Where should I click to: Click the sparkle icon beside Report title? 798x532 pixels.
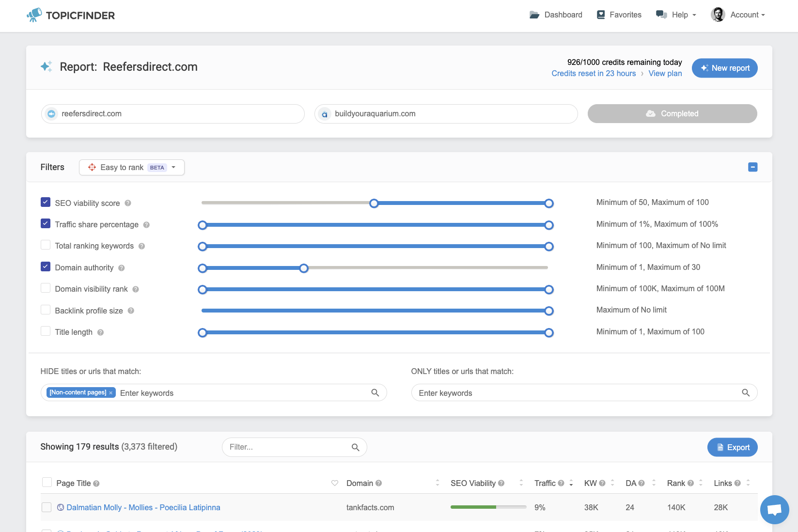click(47, 66)
